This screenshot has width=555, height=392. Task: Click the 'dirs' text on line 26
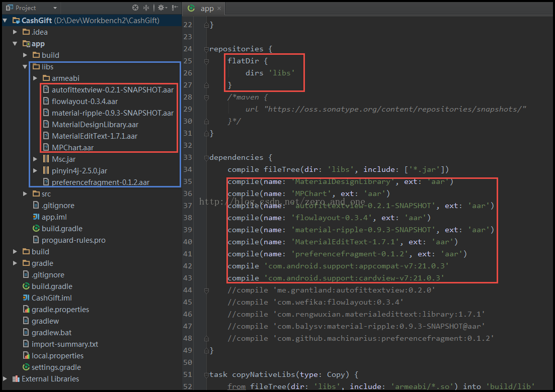coord(255,73)
